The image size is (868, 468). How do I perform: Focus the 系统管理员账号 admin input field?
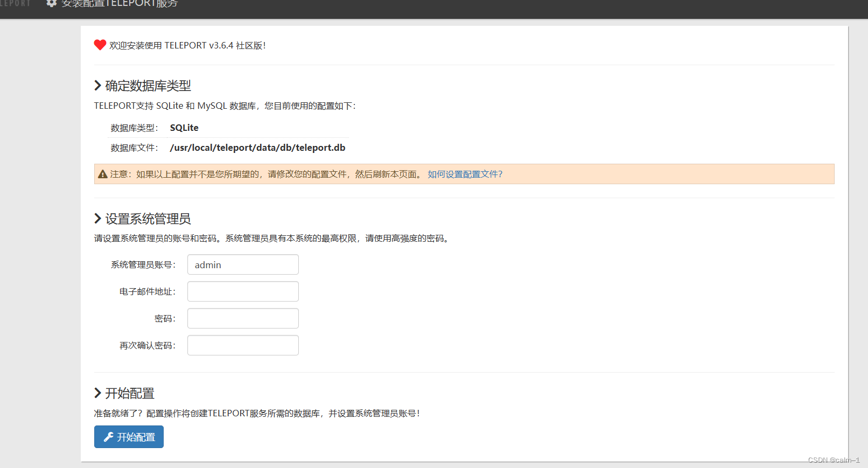coord(243,264)
